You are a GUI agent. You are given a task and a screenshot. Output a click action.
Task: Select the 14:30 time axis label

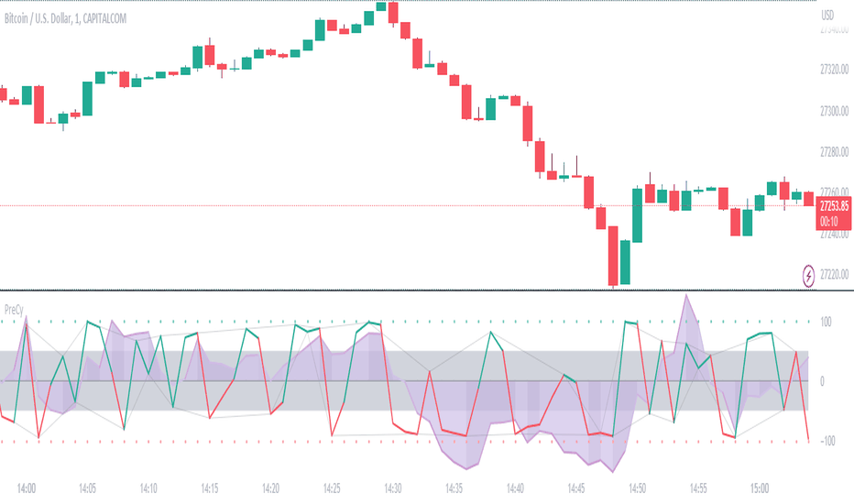click(x=393, y=490)
